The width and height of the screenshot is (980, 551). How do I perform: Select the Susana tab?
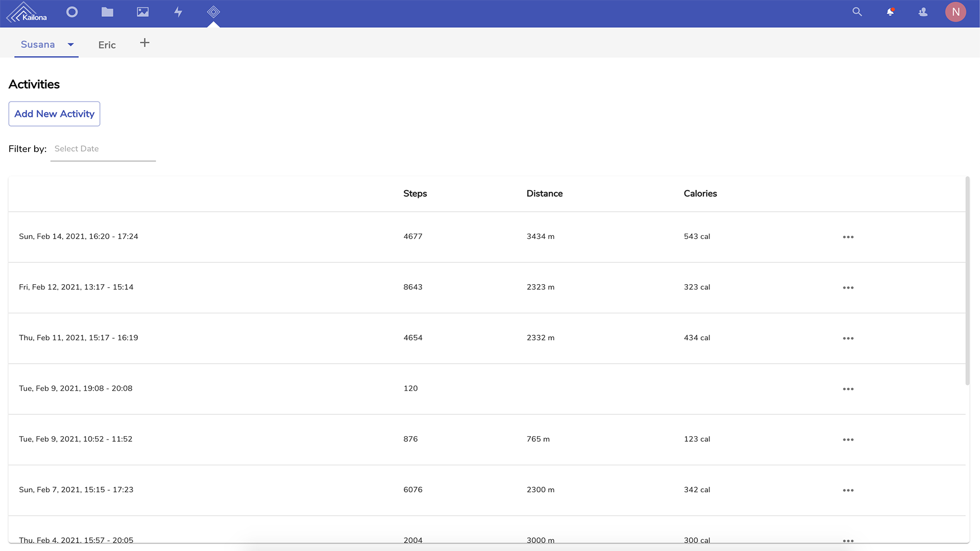(38, 45)
